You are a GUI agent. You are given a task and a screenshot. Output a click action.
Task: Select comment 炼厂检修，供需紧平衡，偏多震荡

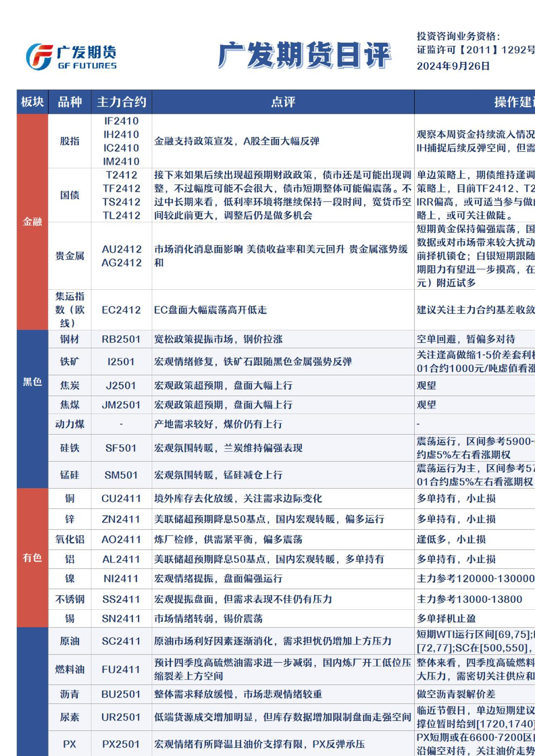click(228, 540)
